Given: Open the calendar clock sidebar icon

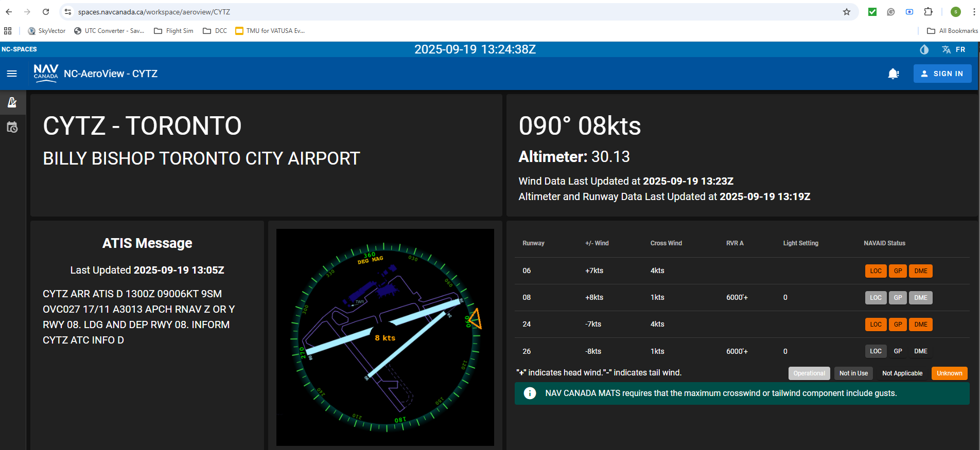Looking at the screenshot, I should 12,127.
